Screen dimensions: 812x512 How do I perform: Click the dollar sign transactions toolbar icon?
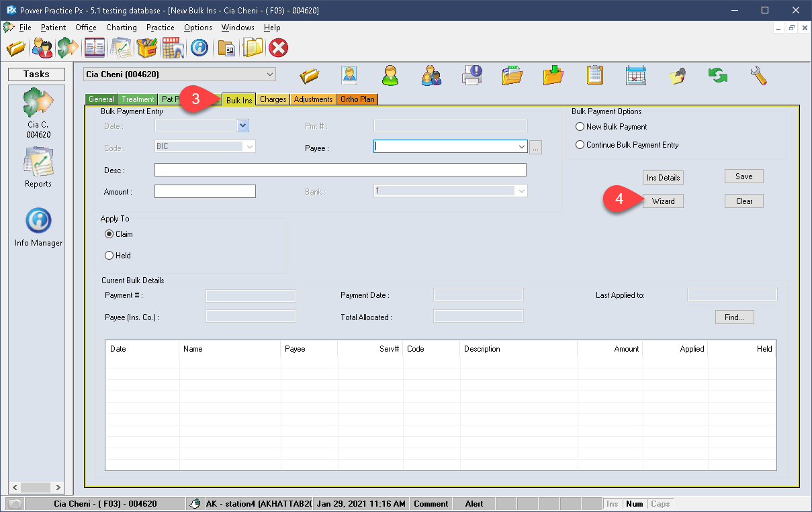pos(67,48)
